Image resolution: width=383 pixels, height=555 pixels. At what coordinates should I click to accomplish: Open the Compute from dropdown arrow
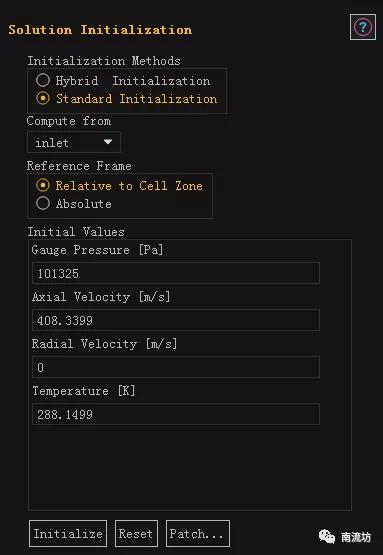coord(108,142)
